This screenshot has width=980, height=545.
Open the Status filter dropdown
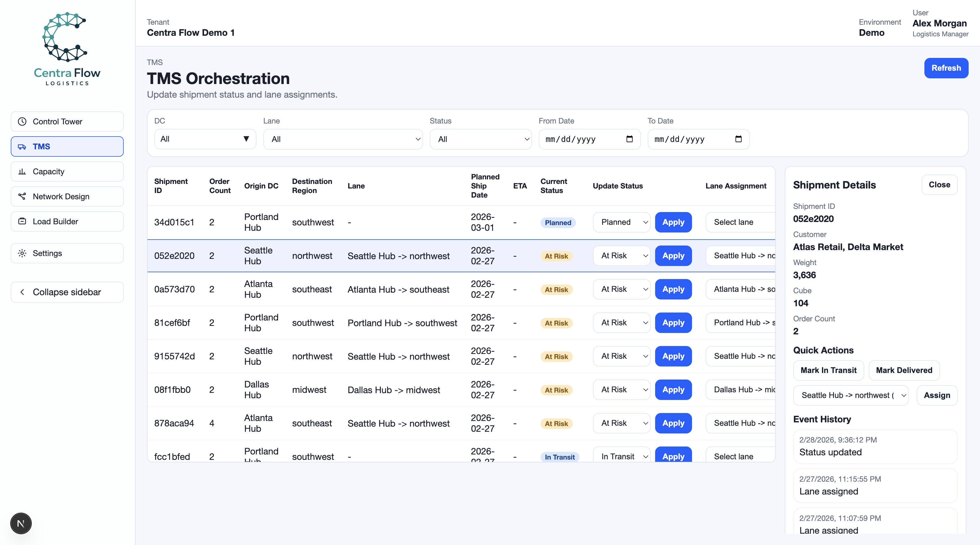(x=480, y=139)
